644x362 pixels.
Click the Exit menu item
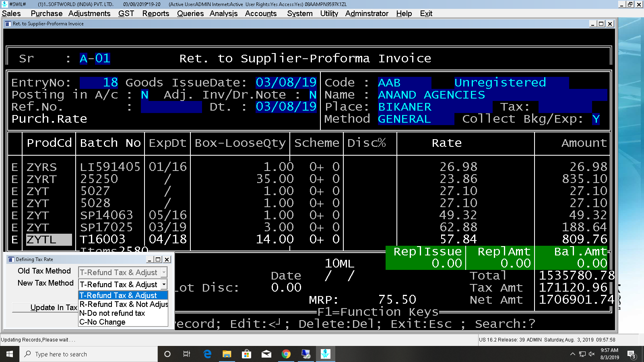click(426, 13)
